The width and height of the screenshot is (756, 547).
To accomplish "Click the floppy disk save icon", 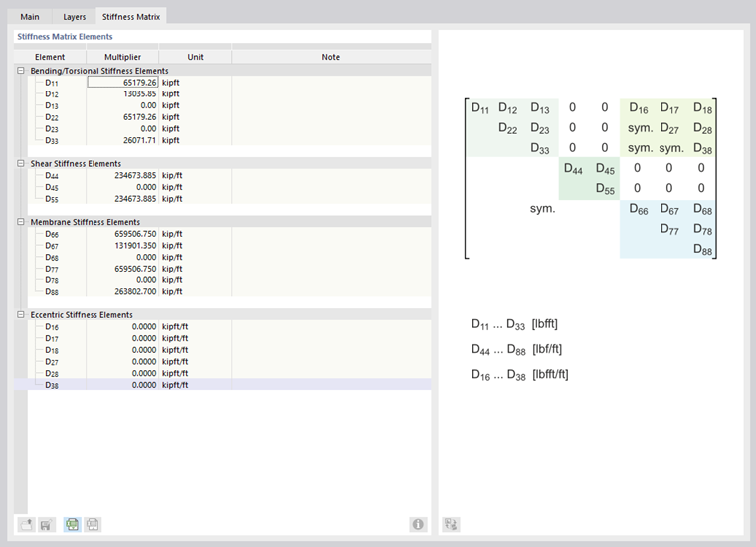I will click(45, 524).
